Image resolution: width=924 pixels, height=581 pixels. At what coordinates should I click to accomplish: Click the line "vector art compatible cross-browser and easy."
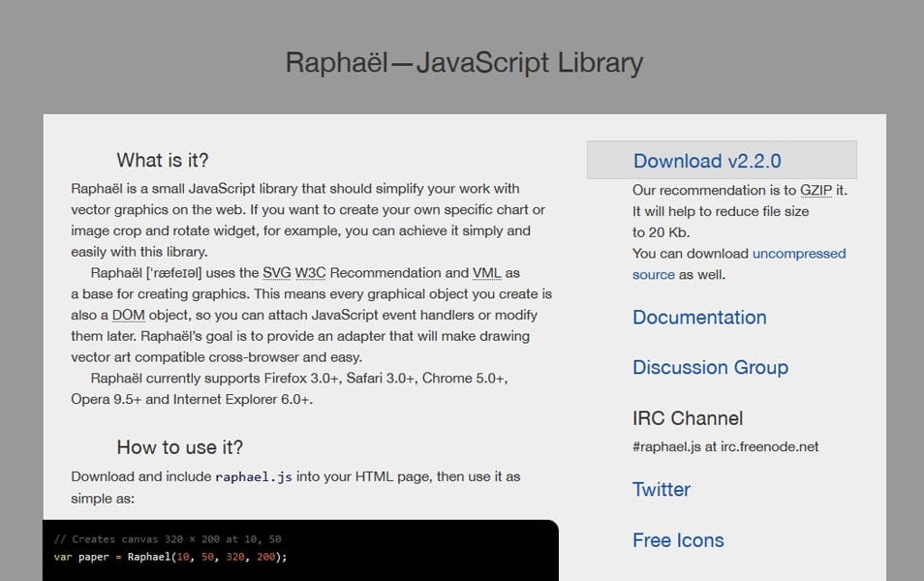pyautogui.click(x=216, y=357)
